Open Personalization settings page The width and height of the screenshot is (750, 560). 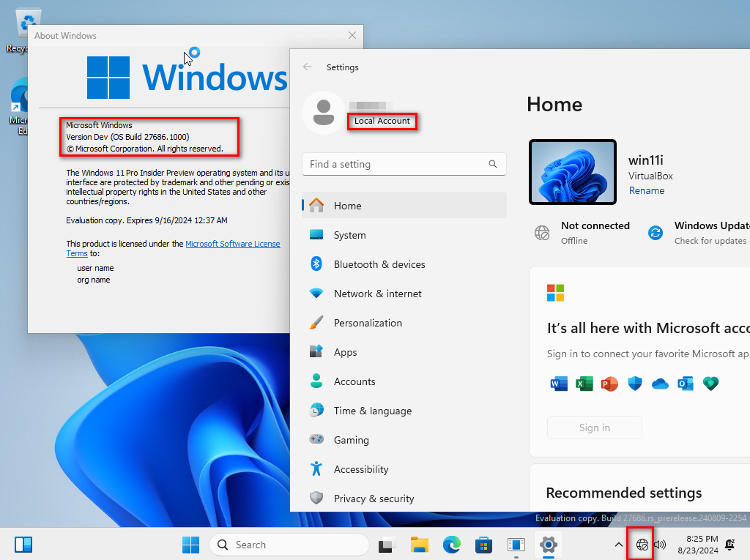click(367, 323)
